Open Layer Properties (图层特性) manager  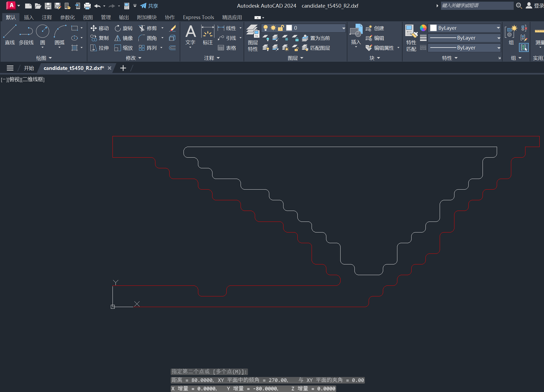[253, 38]
